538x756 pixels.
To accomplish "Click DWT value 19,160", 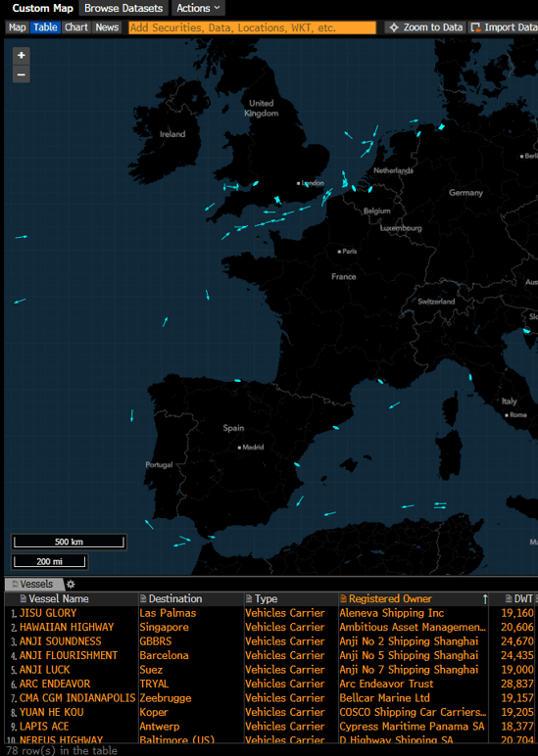I will [517, 613].
